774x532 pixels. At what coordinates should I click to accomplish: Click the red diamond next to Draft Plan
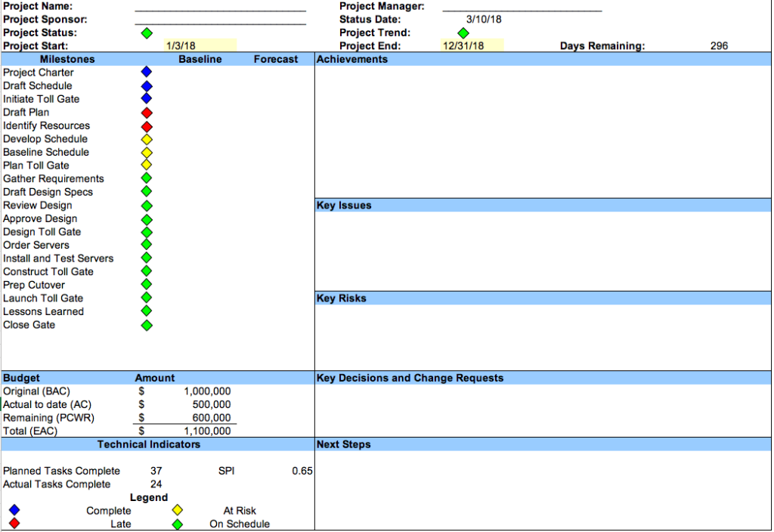click(x=146, y=113)
